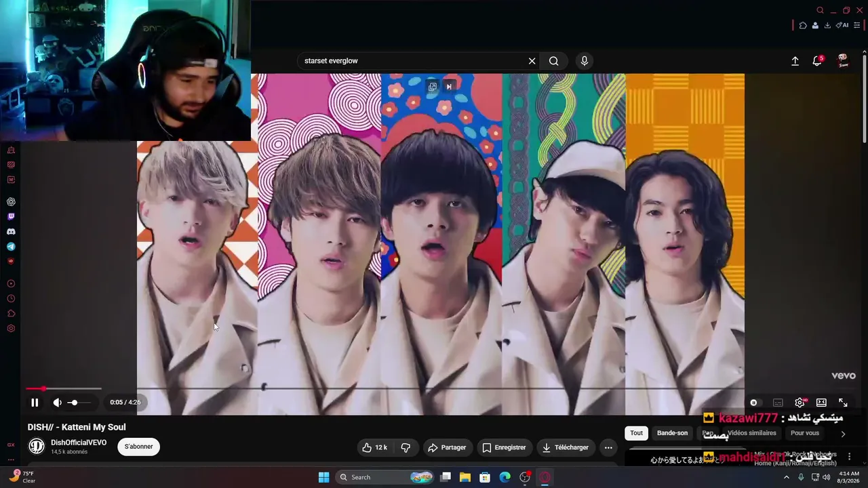Open the browser profile icon
Image resolution: width=868 pixels, height=488 pixels.
coord(815,26)
